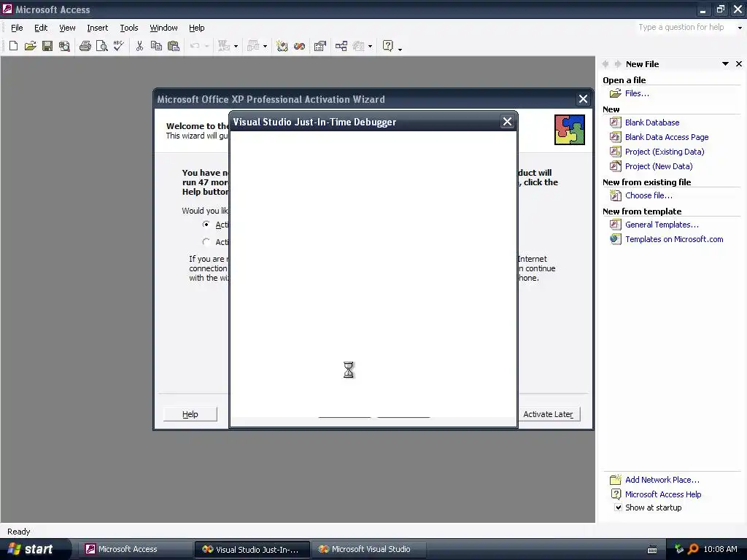This screenshot has width=747, height=560.
Task: Click the Undo toolbar icon
Action: (194, 46)
